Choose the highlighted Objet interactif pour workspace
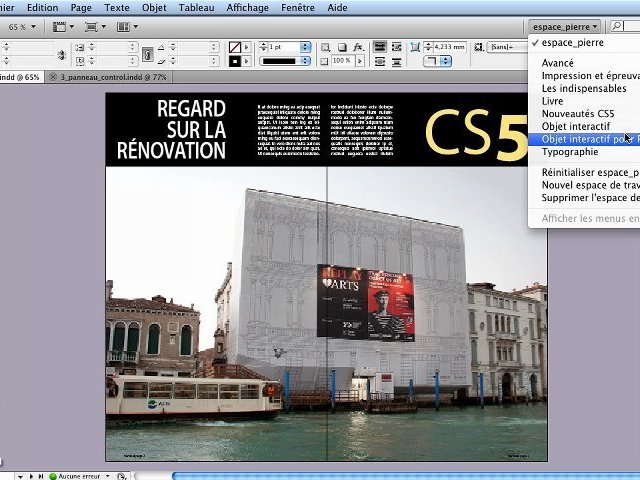This screenshot has height=480, width=640. (584, 139)
